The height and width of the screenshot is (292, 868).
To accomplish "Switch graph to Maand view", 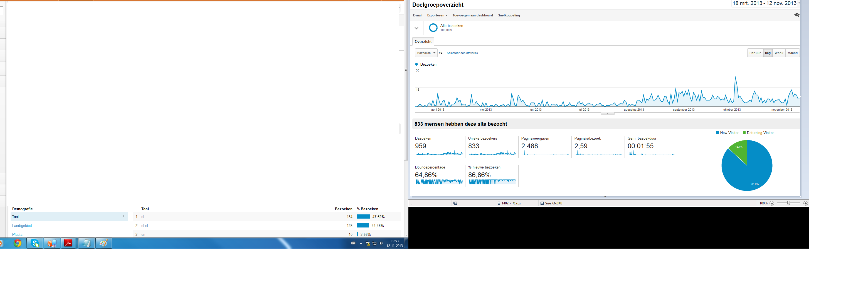I will (x=792, y=53).
